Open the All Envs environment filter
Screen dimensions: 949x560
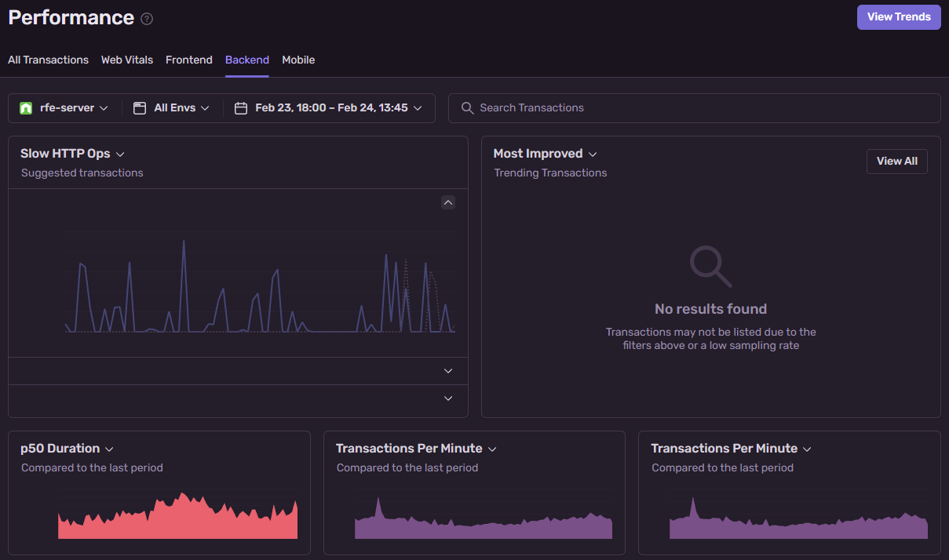pyautogui.click(x=171, y=107)
